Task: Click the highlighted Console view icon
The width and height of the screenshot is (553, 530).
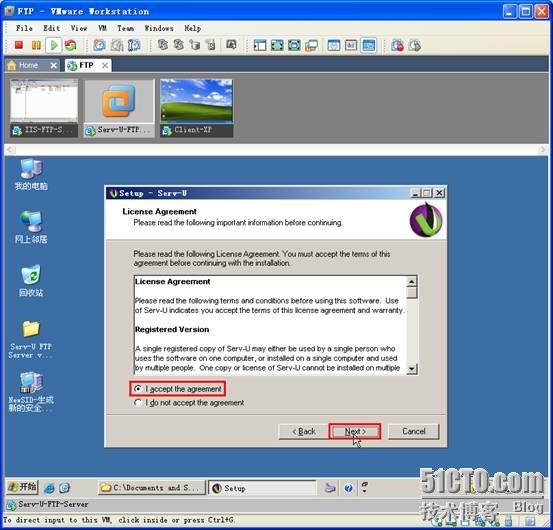Action: tap(369, 45)
